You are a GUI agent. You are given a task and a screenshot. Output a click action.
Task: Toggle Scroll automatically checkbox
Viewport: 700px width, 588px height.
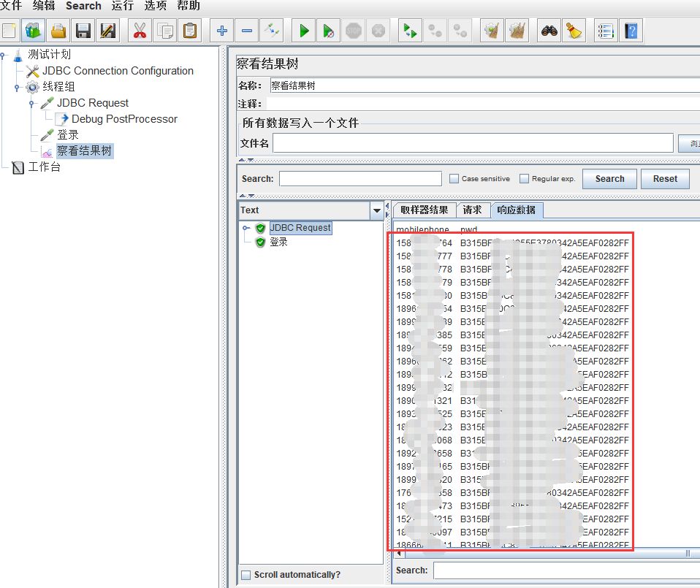click(246, 575)
